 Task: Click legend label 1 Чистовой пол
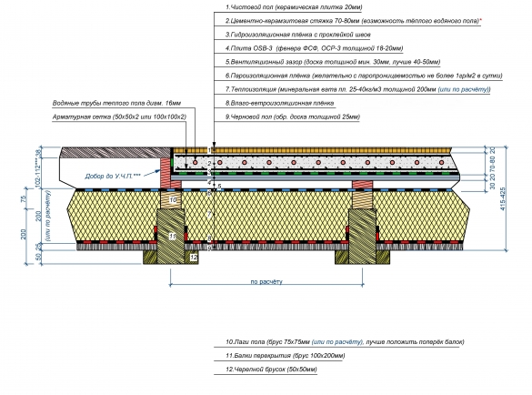(x=294, y=7)
